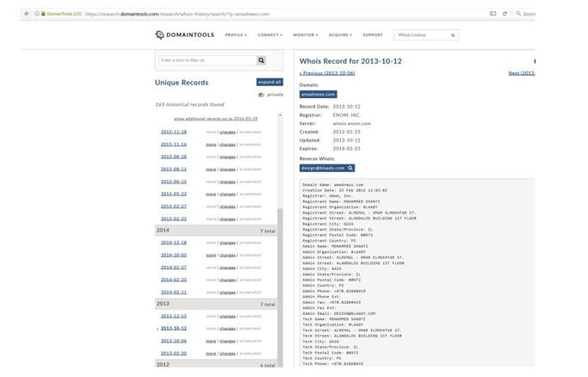Image resolution: width=588 pixels, height=377 pixels.
Task: View changes for the 2014-10-05 record
Action: point(227,255)
